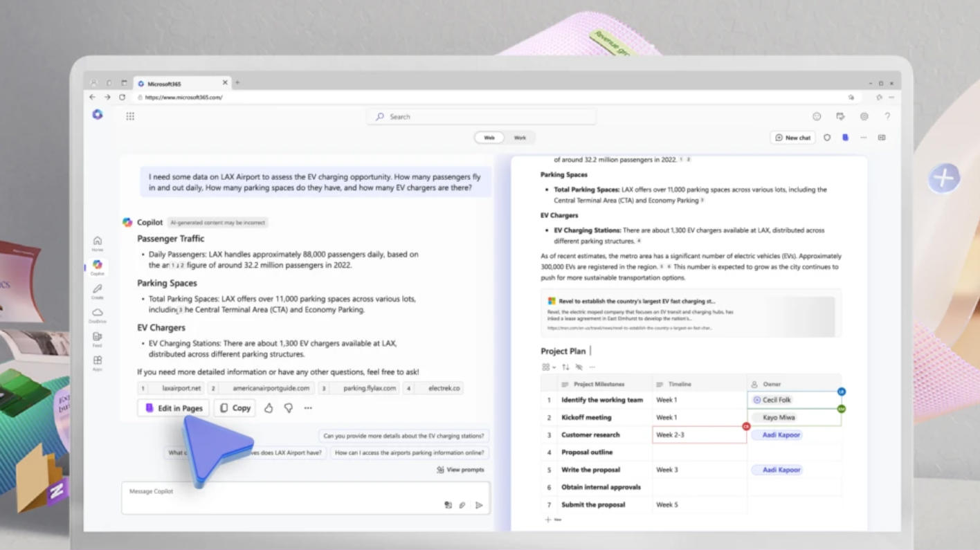980x550 pixels.
Task: Click the browser address bar URL
Action: 184,98
